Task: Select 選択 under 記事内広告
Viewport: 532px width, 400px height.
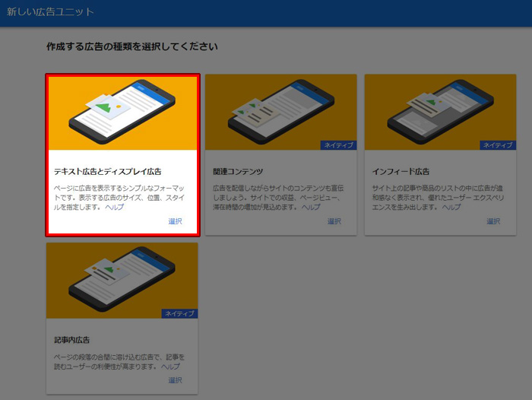Action: (x=175, y=380)
